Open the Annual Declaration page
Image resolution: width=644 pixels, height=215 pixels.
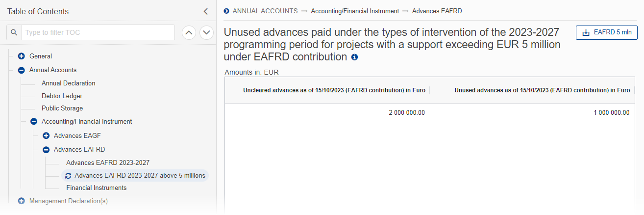[x=68, y=83]
